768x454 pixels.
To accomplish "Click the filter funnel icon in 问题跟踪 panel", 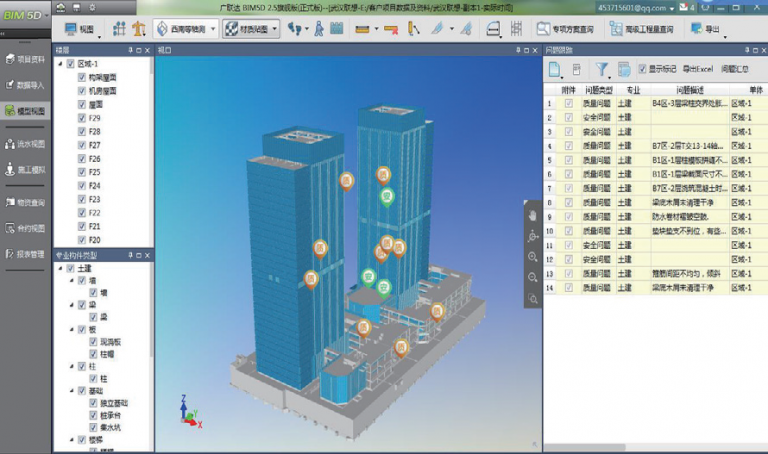I will point(603,69).
